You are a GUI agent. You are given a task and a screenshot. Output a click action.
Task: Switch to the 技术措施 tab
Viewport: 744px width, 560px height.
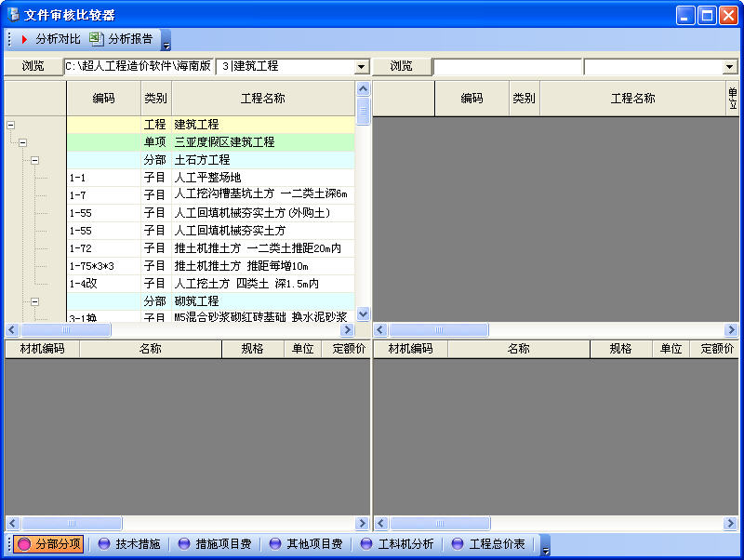point(129,543)
